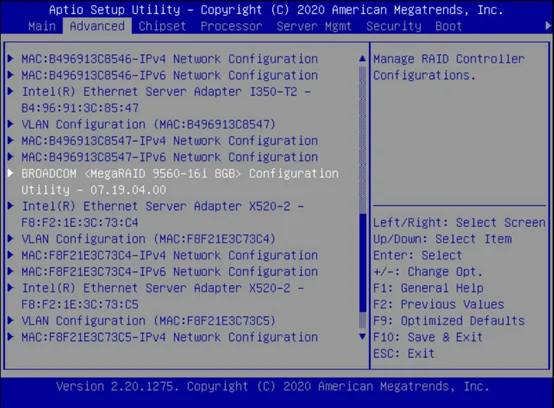
Task: Click the scroll-down arrow in the list
Action: coord(362,336)
